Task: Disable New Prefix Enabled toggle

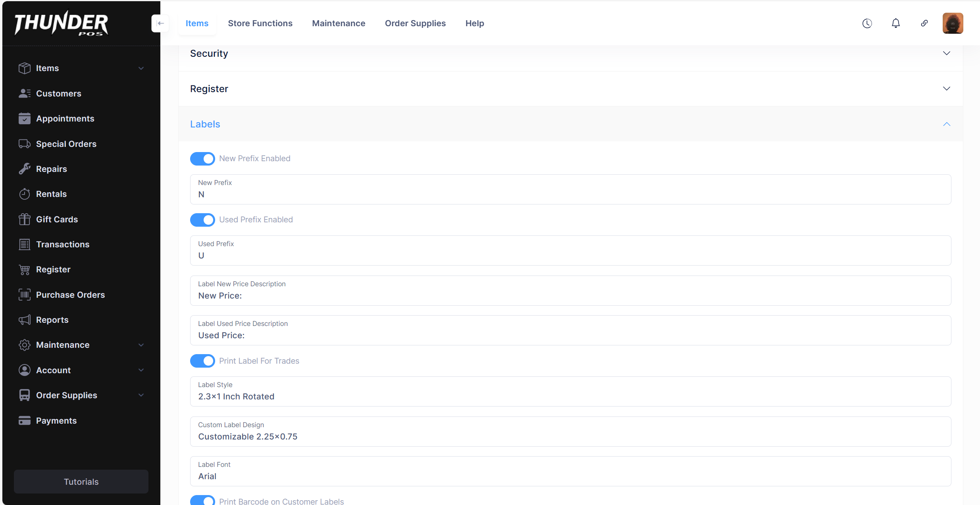Action: (202, 158)
